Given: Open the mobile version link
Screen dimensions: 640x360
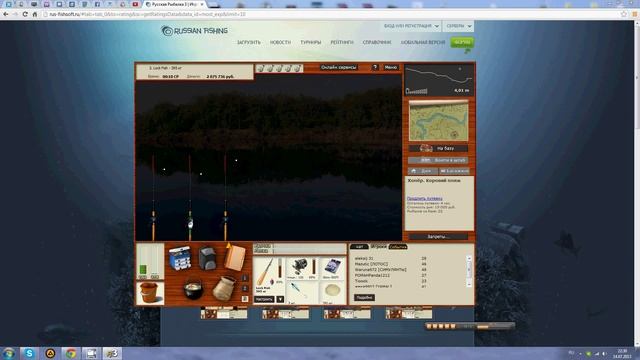Looking at the screenshot, I should (423, 42).
